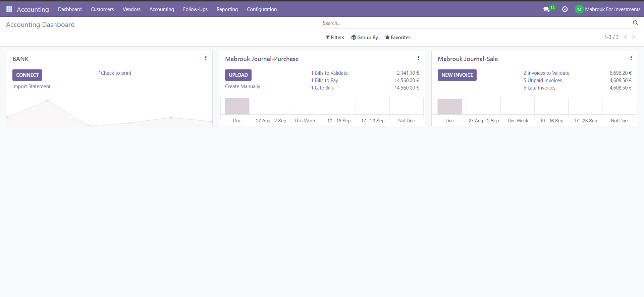Screen dimensions: 644x297
Task: Open 2 Invoices to Validate
Action: coord(546,73)
